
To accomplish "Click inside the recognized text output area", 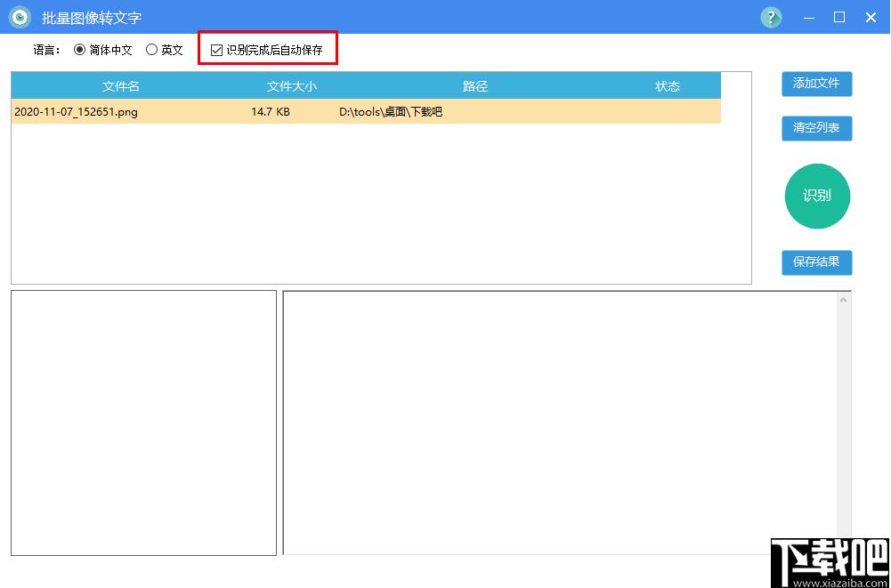I will (x=560, y=423).
